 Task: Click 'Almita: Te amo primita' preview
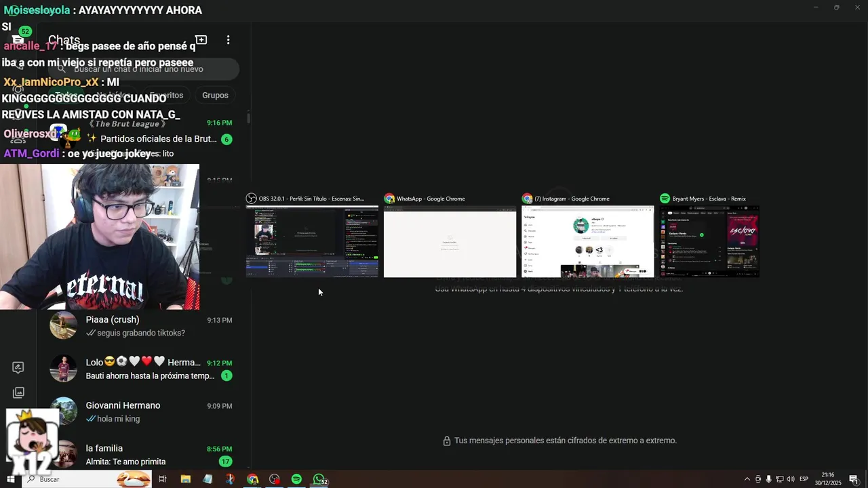pyautogui.click(x=125, y=462)
